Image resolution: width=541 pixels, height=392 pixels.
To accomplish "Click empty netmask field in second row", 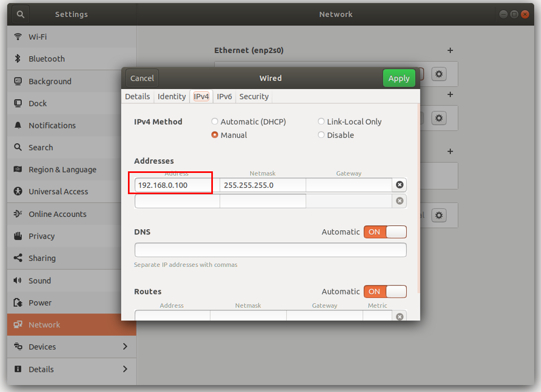I will (x=263, y=201).
